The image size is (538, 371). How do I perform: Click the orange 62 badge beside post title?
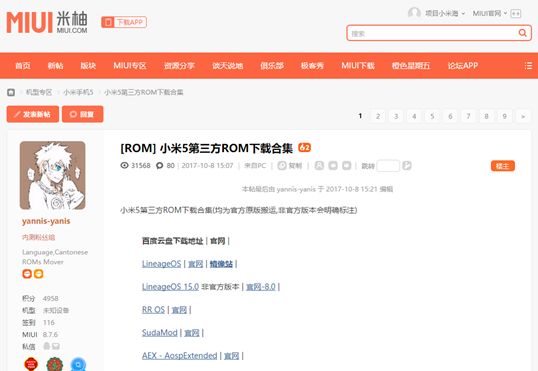[x=304, y=148]
